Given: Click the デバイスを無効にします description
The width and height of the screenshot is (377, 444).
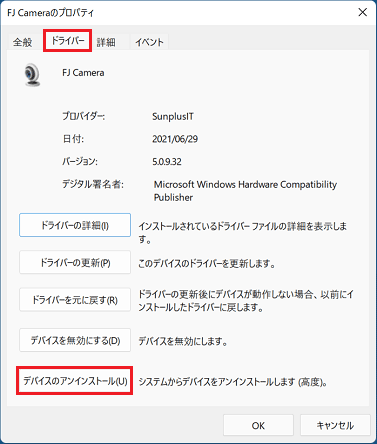Looking at the screenshot, I should pos(183,341).
